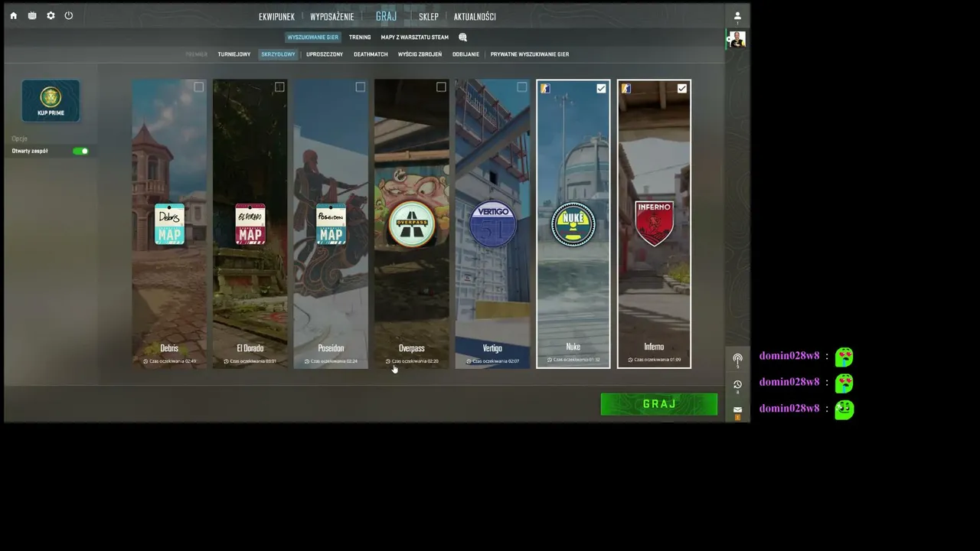Click the Vertigo map emblem
The height and width of the screenshot is (551, 980).
click(492, 224)
